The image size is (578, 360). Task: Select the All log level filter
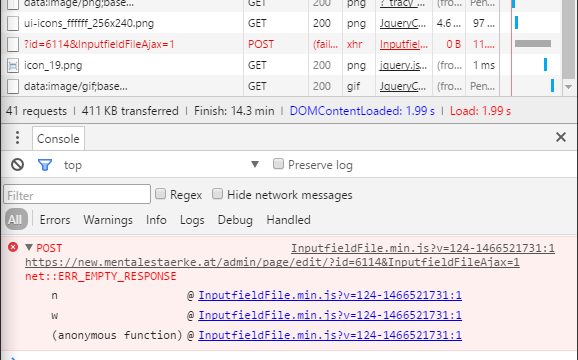(15, 220)
